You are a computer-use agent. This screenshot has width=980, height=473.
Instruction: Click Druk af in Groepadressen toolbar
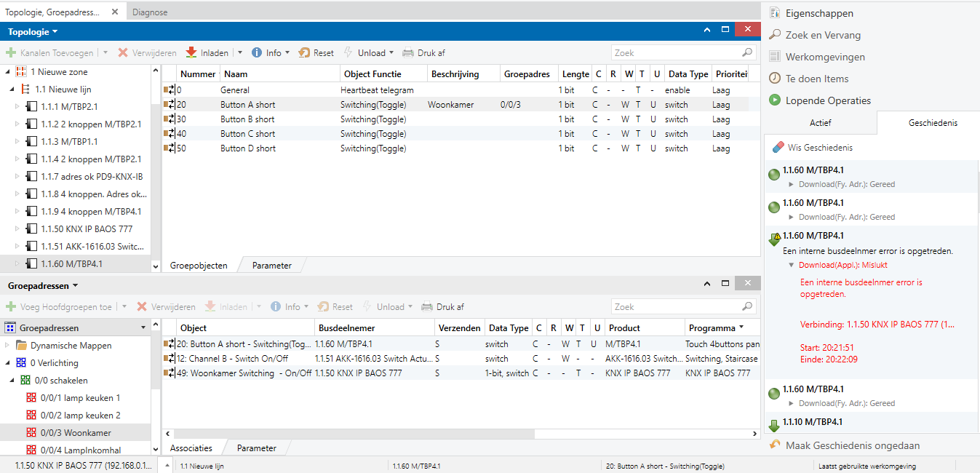[x=442, y=307]
